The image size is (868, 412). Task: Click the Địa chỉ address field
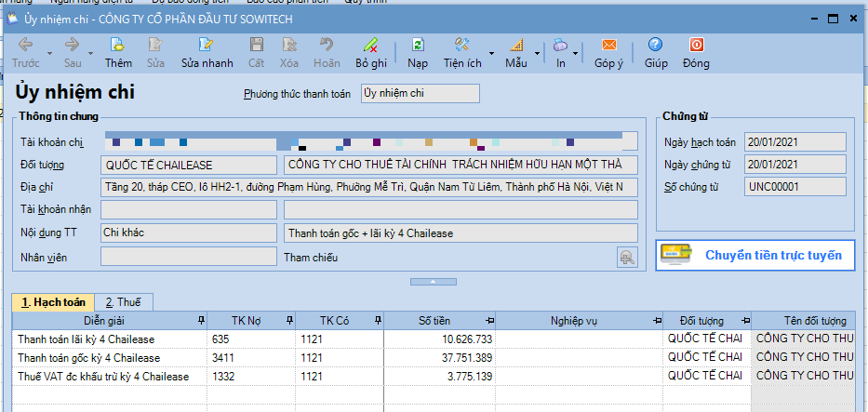(x=369, y=188)
